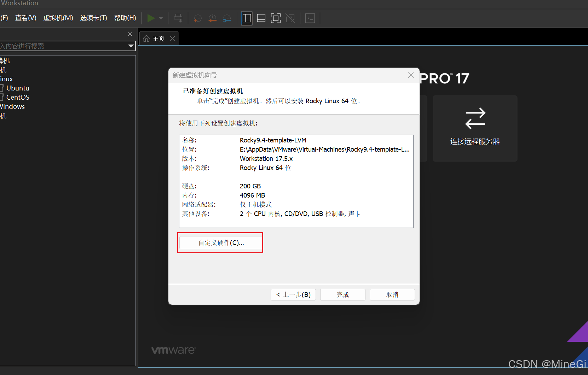Click the home icon on 主页 tab

point(146,38)
